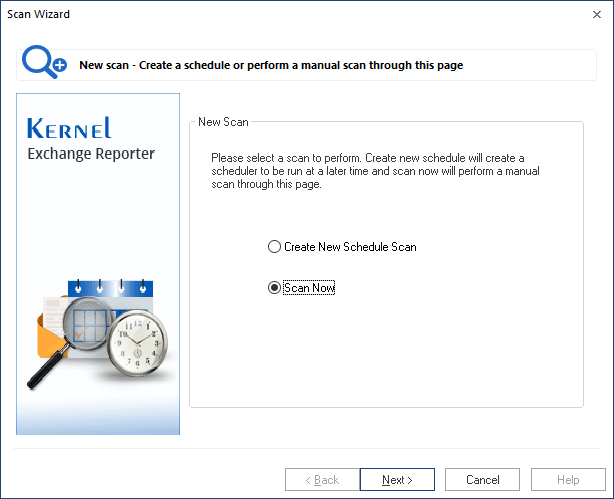Click the 'Exchange Reporter' product name
This screenshot has width=614, height=499.
click(91, 154)
